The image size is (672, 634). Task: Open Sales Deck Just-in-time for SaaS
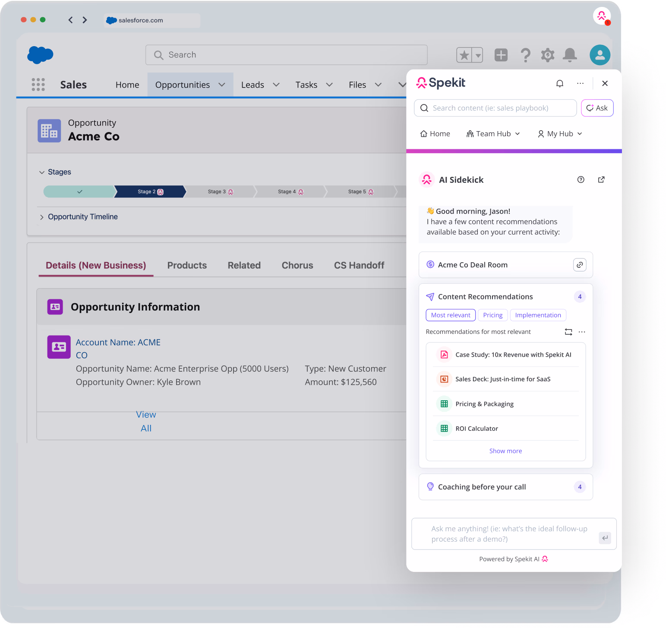[506, 379]
